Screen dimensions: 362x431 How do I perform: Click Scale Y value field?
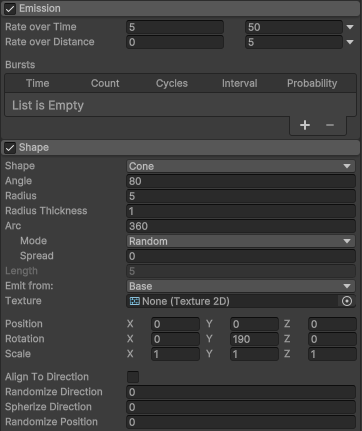click(x=254, y=354)
